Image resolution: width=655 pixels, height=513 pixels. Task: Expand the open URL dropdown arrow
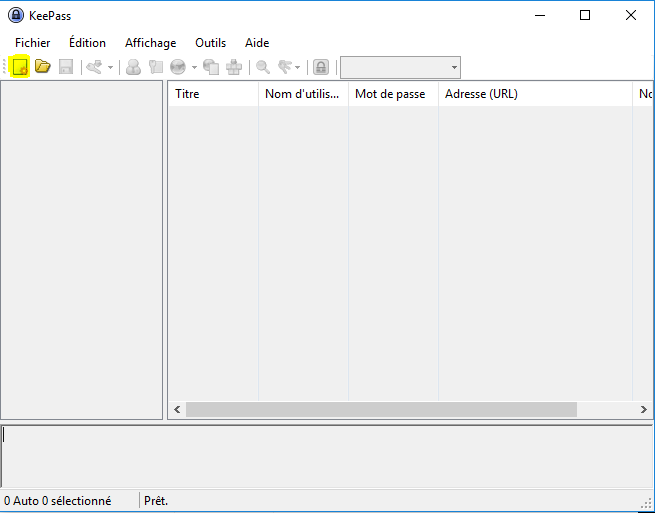pyautogui.click(x=194, y=67)
